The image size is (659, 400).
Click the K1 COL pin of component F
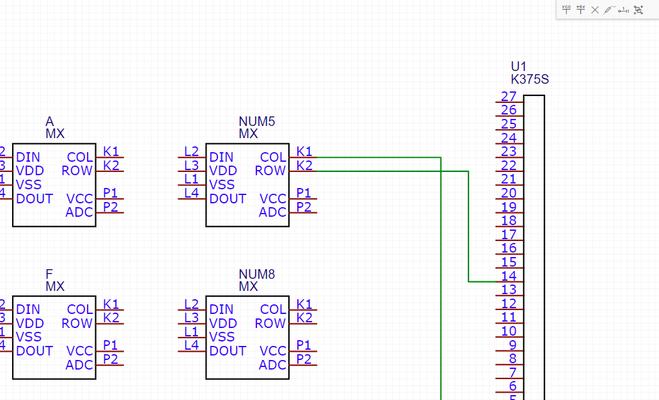point(110,305)
